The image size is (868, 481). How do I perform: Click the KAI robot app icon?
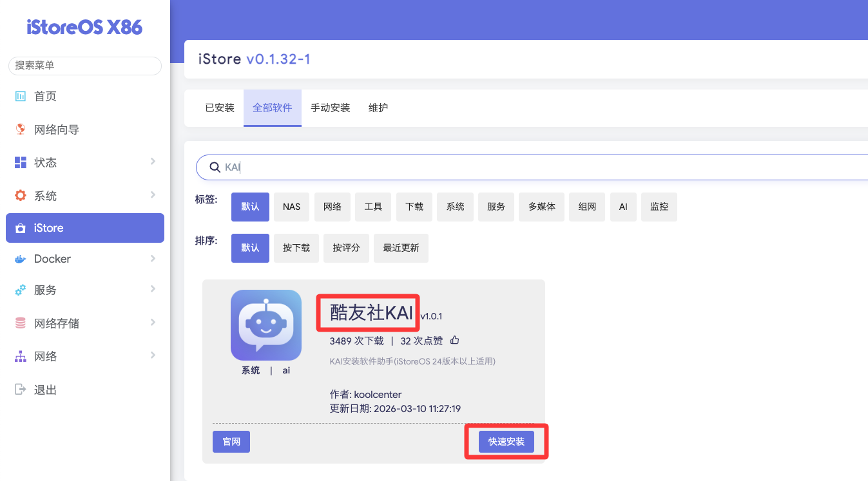[x=266, y=325]
